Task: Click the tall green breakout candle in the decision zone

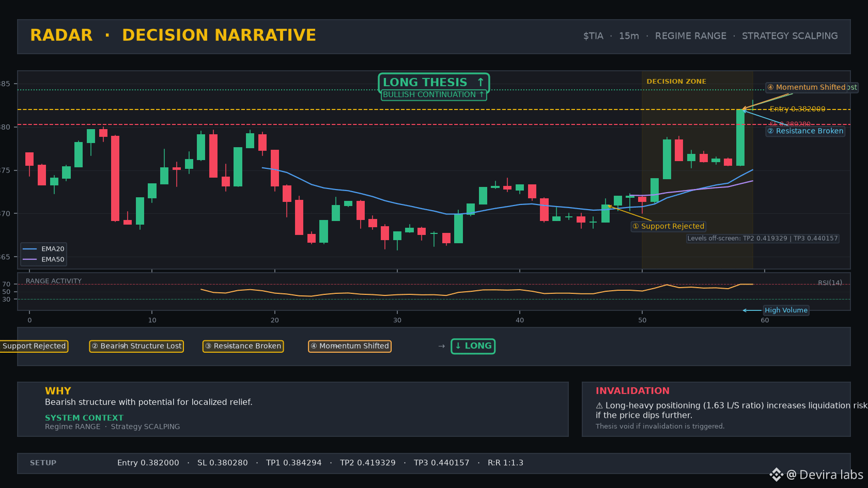Action: 740,137
